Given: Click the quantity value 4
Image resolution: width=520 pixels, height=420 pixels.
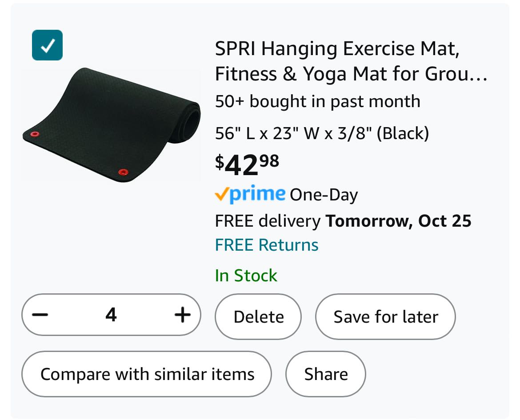Looking at the screenshot, I should pyautogui.click(x=111, y=315).
